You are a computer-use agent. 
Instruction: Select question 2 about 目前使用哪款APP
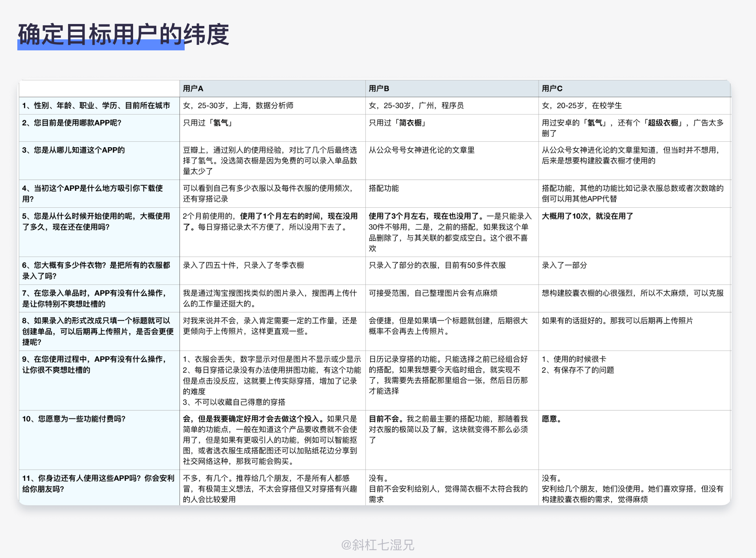72,123
